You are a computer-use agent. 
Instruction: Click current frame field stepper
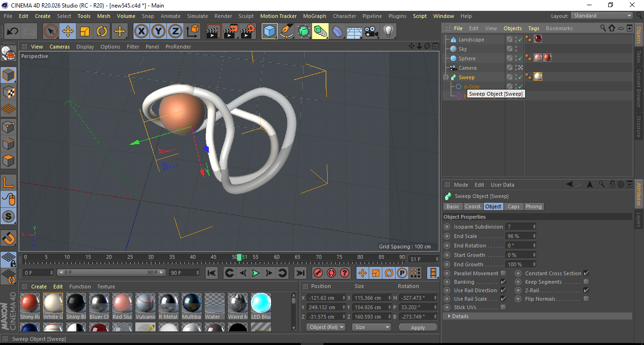click(x=437, y=259)
